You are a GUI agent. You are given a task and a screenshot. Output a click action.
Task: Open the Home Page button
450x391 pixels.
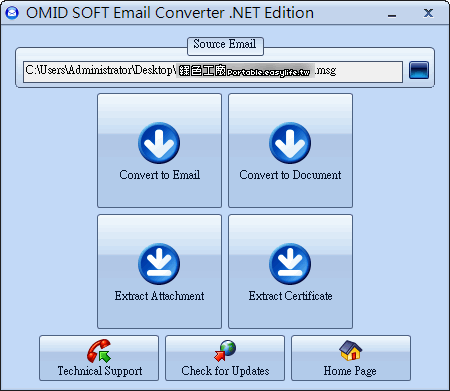351,358
